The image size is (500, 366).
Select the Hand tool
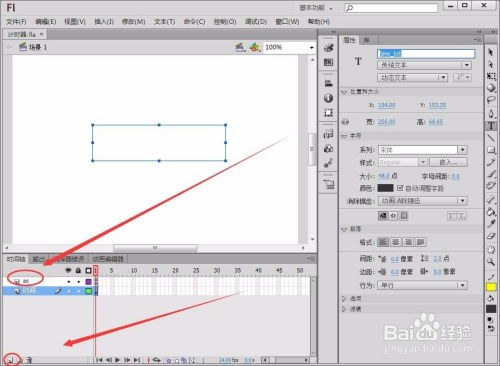(x=491, y=249)
